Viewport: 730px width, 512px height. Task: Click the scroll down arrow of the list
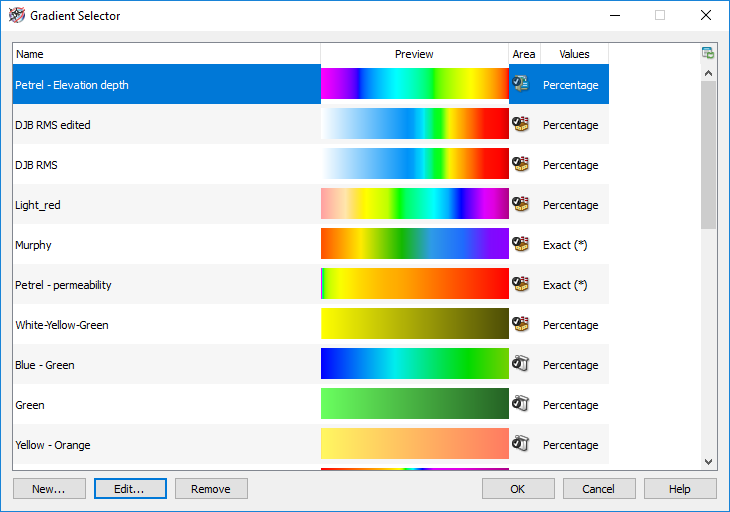[x=708, y=462]
